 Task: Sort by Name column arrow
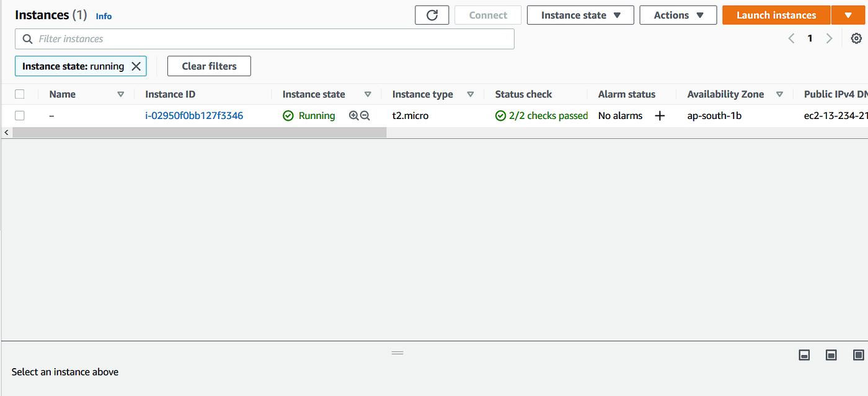tap(121, 94)
